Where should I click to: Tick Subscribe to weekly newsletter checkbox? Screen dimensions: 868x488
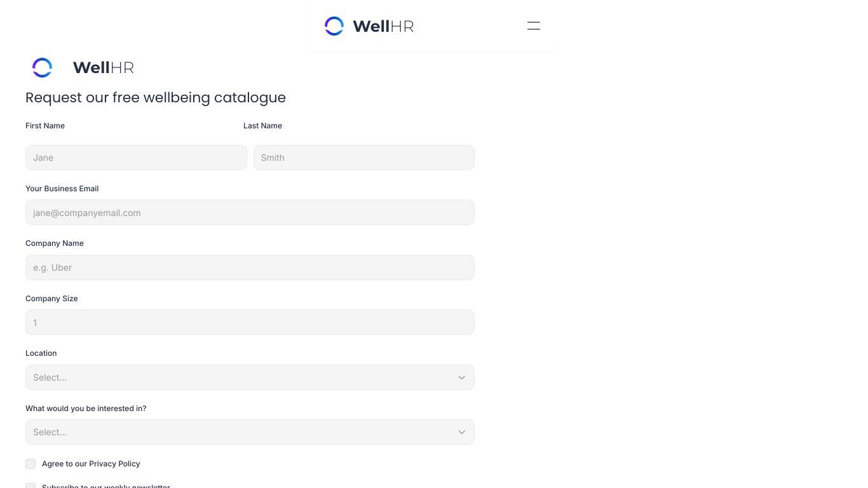(x=31, y=485)
